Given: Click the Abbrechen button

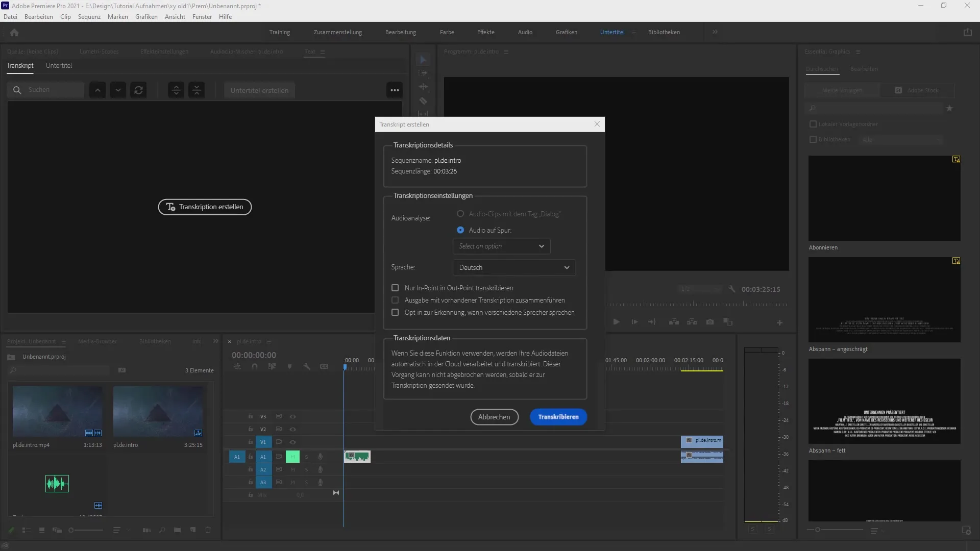Looking at the screenshot, I should [x=494, y=417].
